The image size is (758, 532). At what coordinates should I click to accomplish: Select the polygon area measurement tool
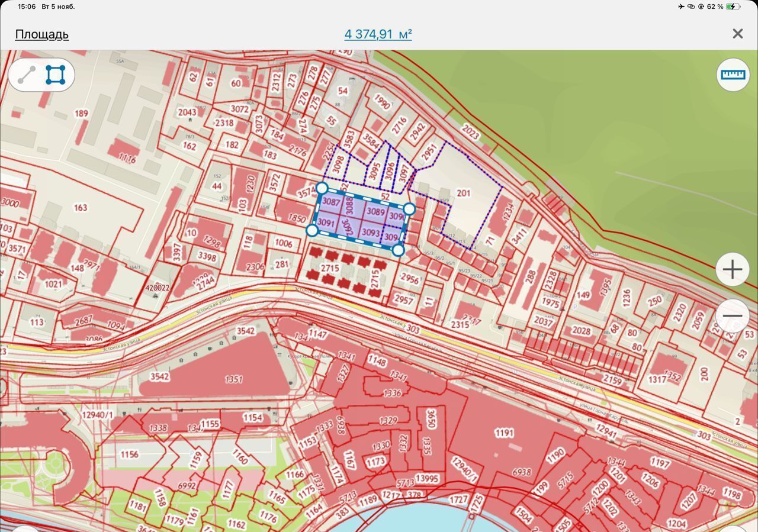56,75
